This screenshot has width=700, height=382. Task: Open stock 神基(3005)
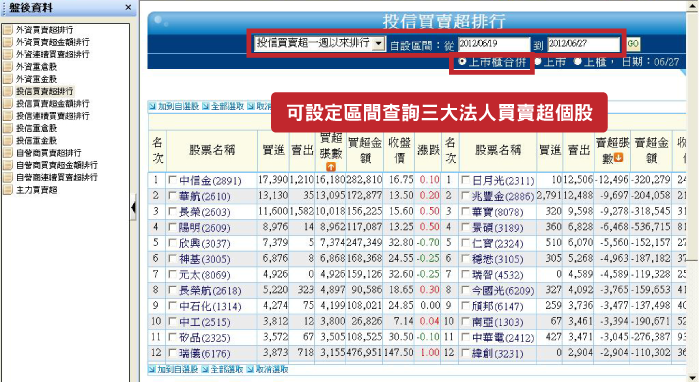tap(204, 259)
